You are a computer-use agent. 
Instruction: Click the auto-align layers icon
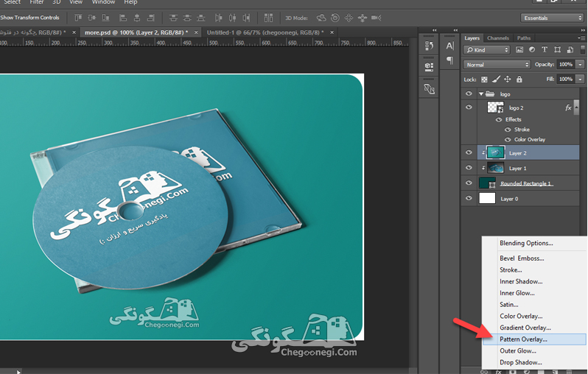pyautogui.click(x=268, y=18)
